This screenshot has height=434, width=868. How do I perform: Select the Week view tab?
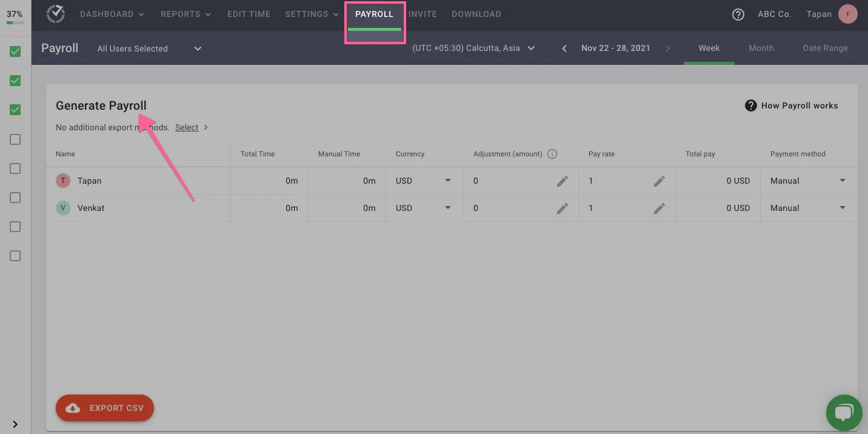click(x=709, y=48)
